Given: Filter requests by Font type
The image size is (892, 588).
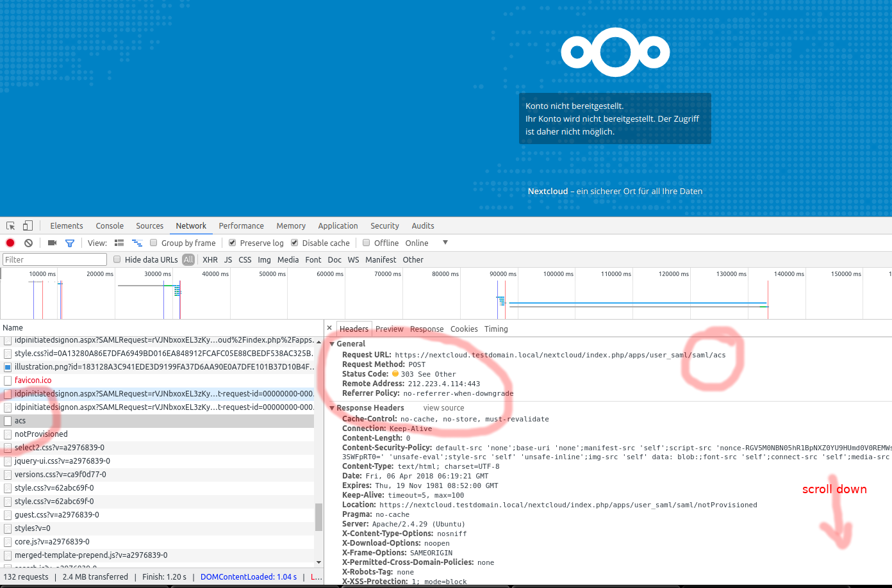Looking at the screenshot, I should (x=313, y=259).
